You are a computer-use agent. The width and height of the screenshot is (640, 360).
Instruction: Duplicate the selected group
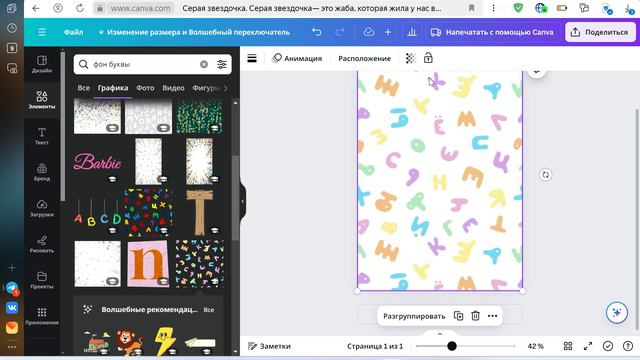pyautogui.click(x=458, y=316)
